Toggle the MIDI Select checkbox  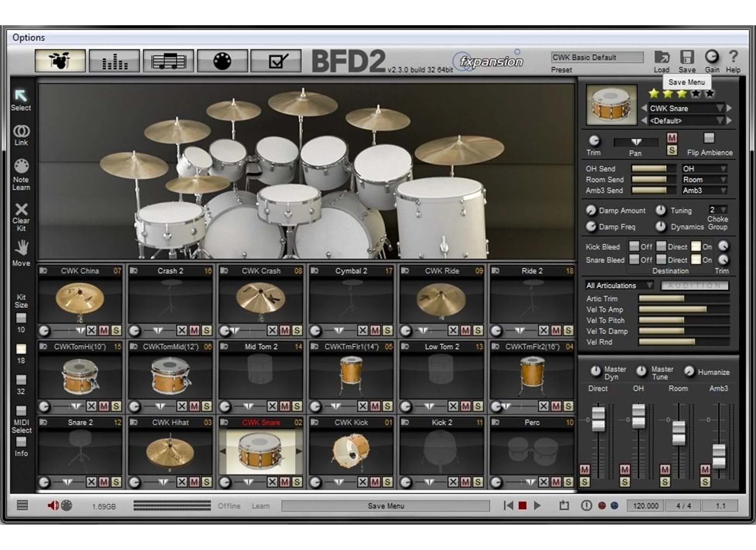[x=21, y=411]
